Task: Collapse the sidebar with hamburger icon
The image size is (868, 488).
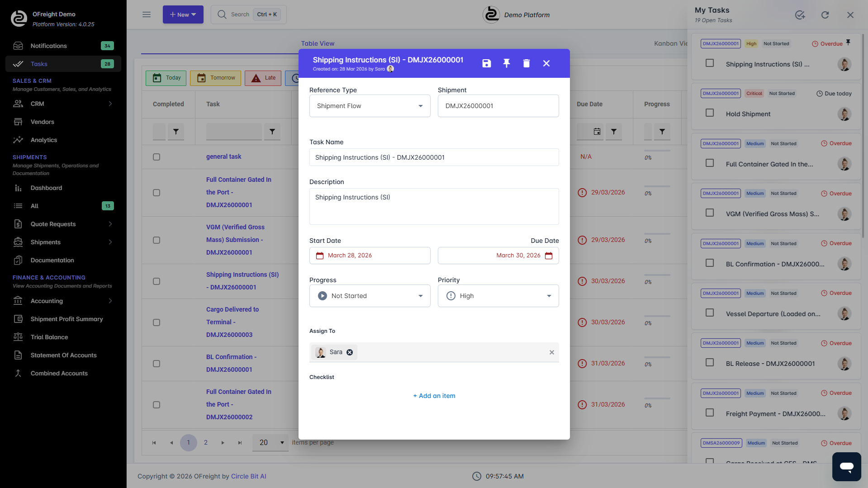Action: tap(146, 14)
